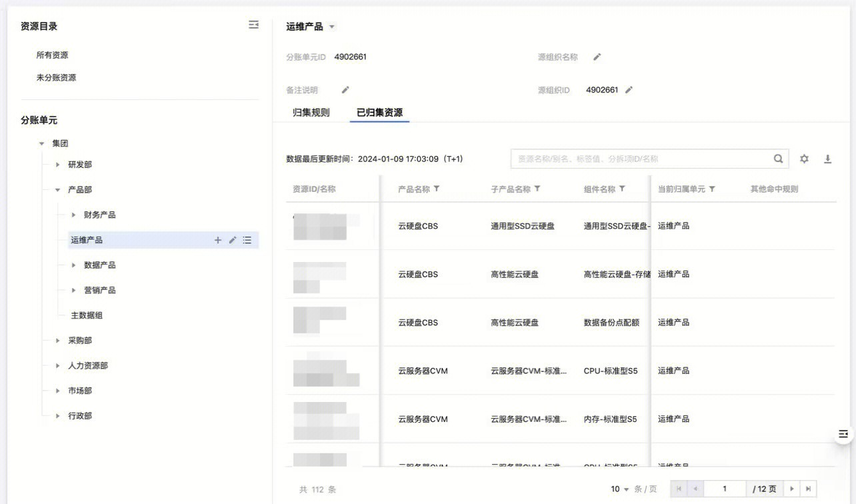856x504 pixels.
Task: Collapse the 产品部 tree node
Action: tap(57, 190)
